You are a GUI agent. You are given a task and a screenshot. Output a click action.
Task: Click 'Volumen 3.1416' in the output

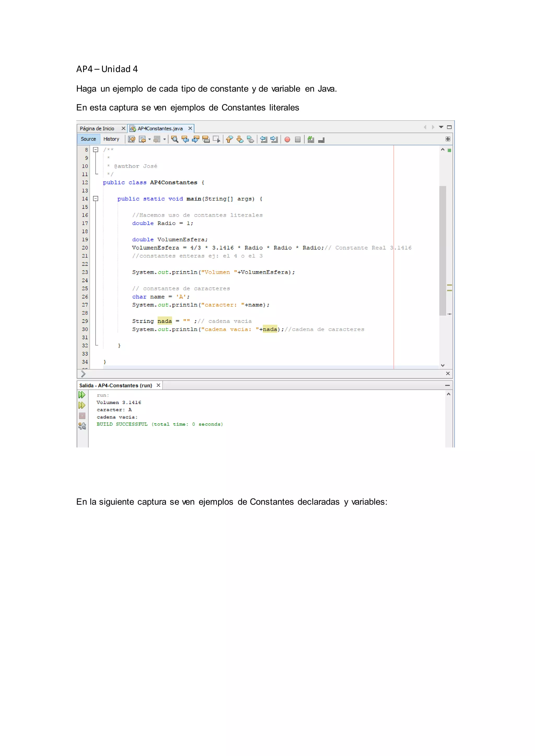coord(119,402)
